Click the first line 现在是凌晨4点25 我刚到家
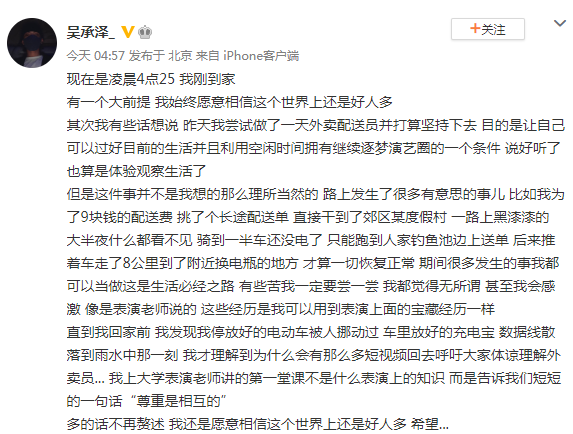The height and width of the screenshot is (434, 573). [x=151, y=79]
